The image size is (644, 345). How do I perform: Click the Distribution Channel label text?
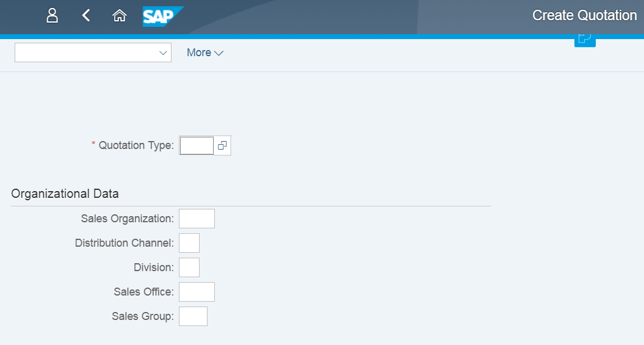tap(124, 243)
